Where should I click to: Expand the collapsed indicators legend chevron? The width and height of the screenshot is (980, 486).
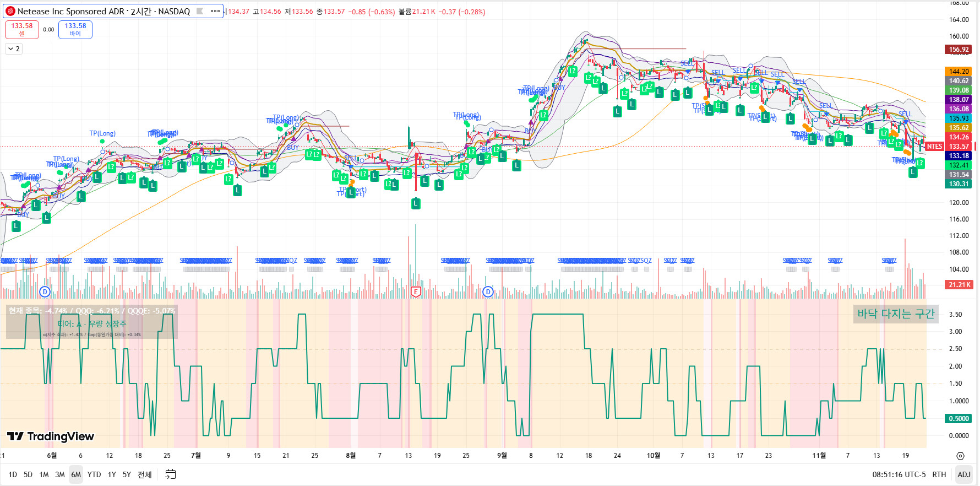pyautogui.click(x=14, y=49)
